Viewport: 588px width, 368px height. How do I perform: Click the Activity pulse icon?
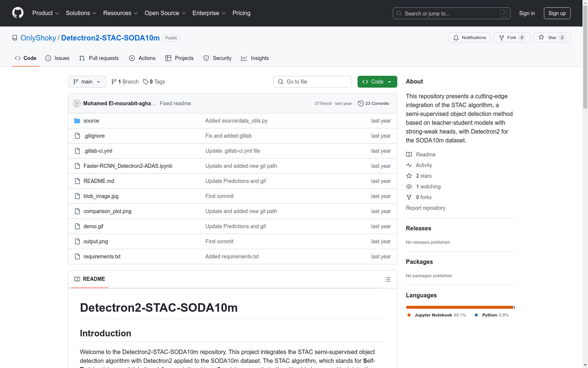[409, 165]
